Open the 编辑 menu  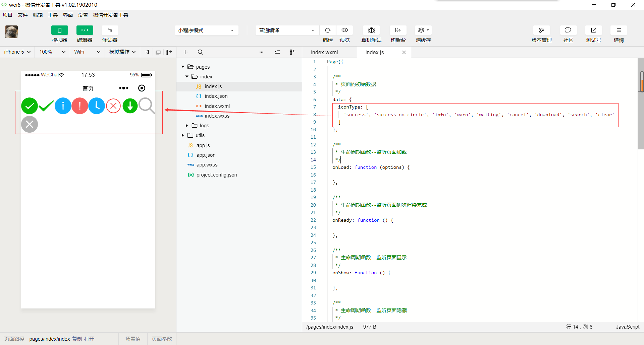[x=38, y=15]
